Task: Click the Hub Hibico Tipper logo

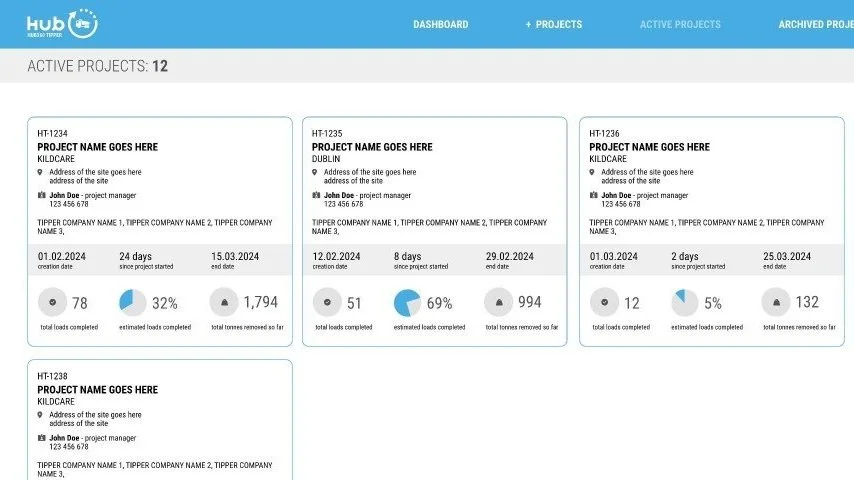Action: tap(62, 24)
